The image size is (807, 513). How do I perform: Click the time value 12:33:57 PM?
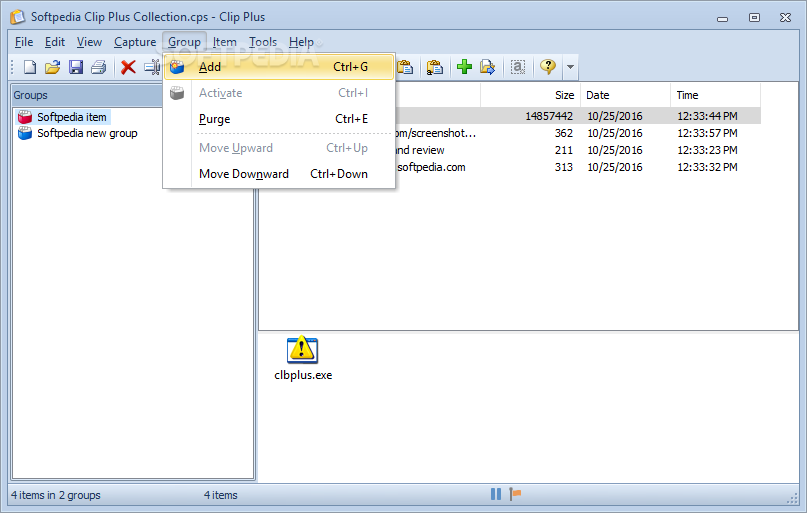707,133
